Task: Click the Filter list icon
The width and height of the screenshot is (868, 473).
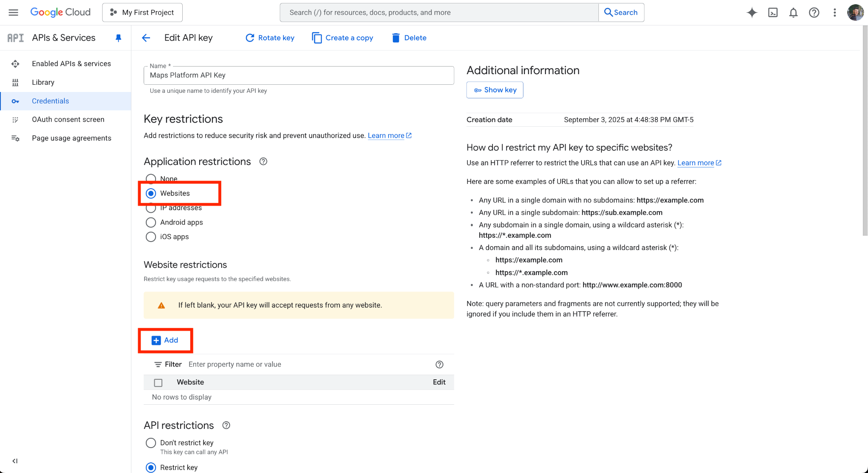Action: click(158, 364)
